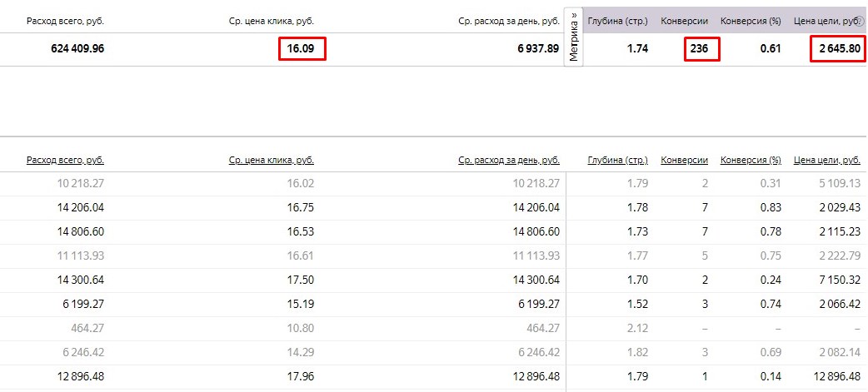Click click-price cell 15.19

point(301,304)
